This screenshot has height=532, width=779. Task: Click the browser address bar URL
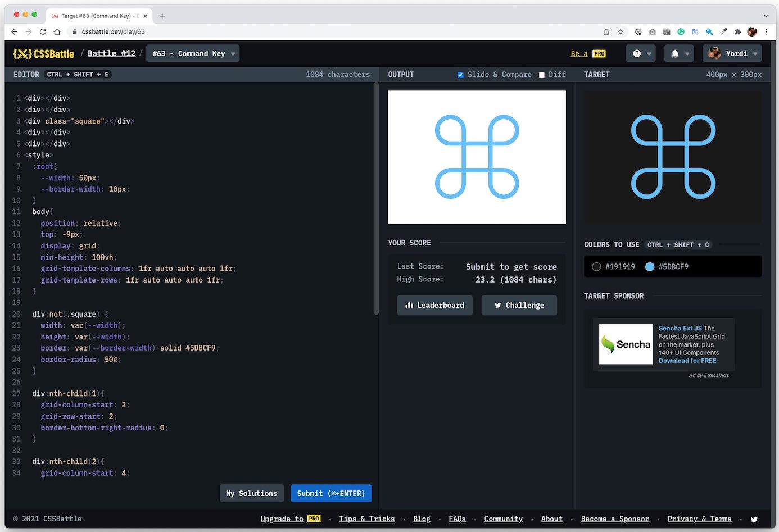114,32
